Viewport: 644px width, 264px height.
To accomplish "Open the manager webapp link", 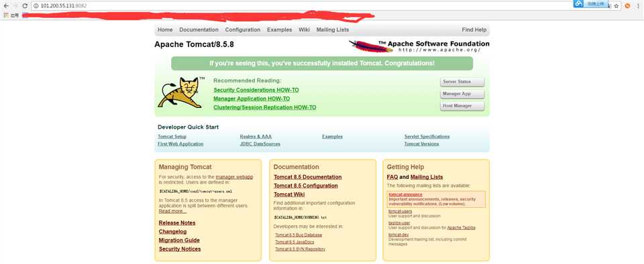I will click(235, 177).
